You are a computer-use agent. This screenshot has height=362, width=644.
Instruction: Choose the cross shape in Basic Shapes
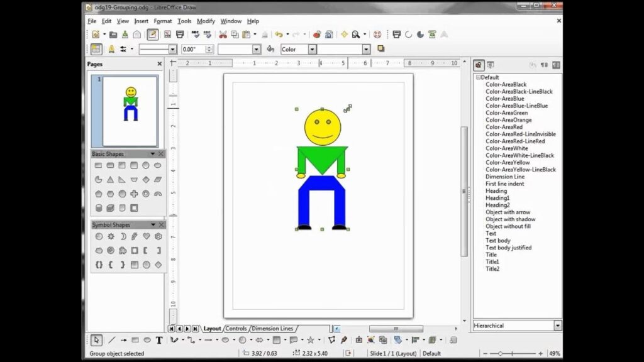click(134, 194)
